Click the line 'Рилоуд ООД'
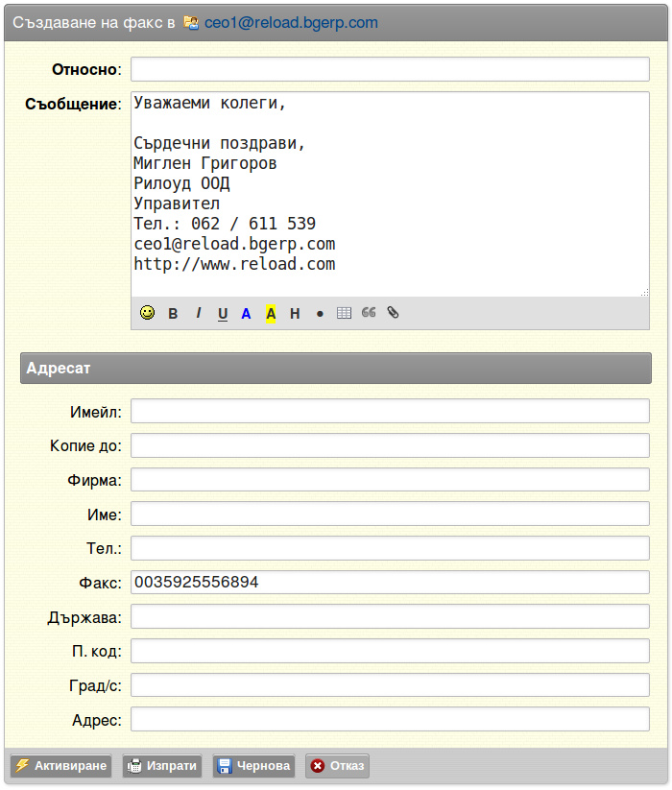This screenshot has height=790, width=672. coord(181,184)
